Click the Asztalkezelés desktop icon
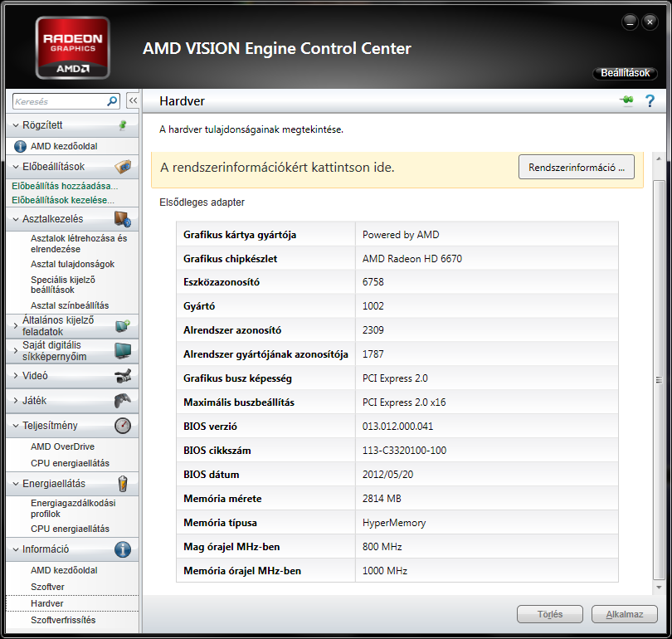The image size is (672, 639). [123, 219]
